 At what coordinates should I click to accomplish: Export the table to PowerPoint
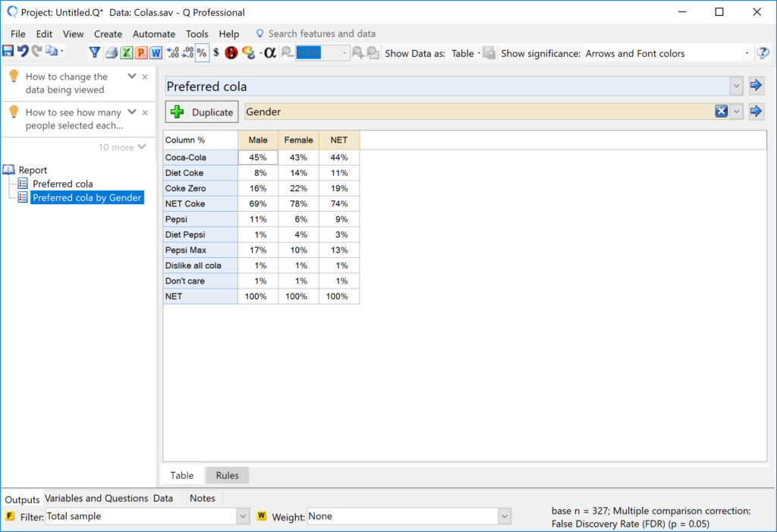(x=141, y=52)
